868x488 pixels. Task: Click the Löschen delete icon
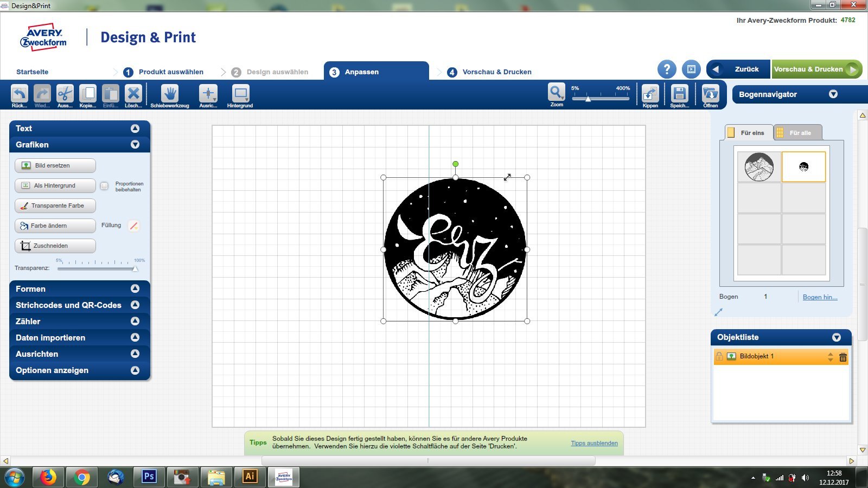point(133,94)
